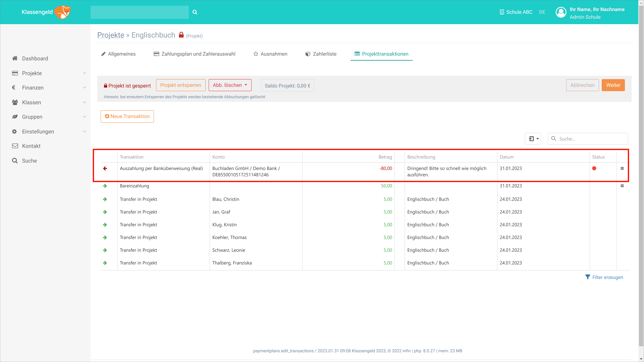
Task: Expand the Projekte sidebar submenu chevron
Action: coord(84,73)
